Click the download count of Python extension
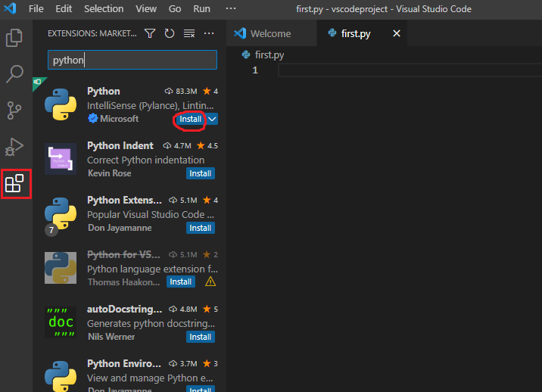 pos(181,92)
